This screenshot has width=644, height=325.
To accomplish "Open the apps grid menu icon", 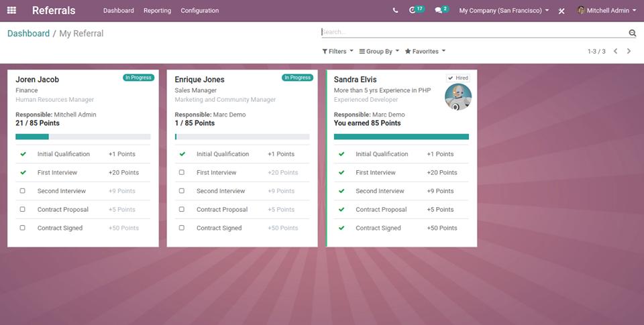I will coord(11,10).
